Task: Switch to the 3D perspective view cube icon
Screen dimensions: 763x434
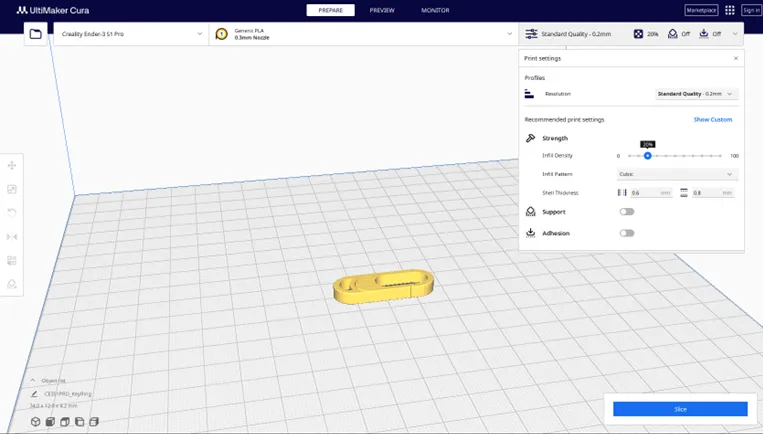Action: 35,422
